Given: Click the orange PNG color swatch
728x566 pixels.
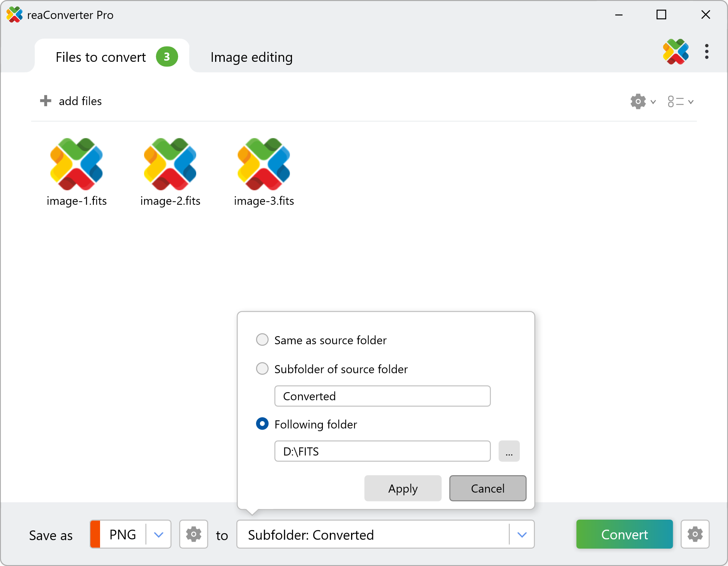Looking at the screenshot, I should click(95, 534).
